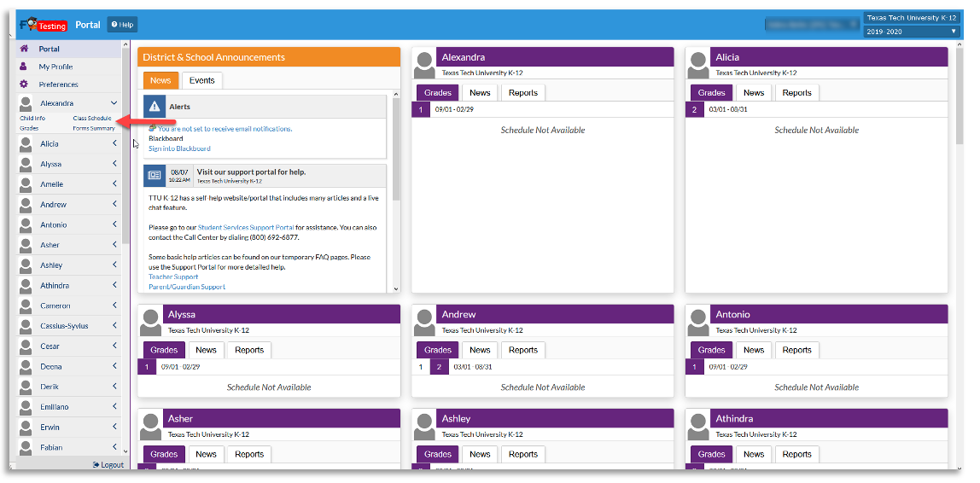Open the News tab on Alexandra's card

point(480,92)
